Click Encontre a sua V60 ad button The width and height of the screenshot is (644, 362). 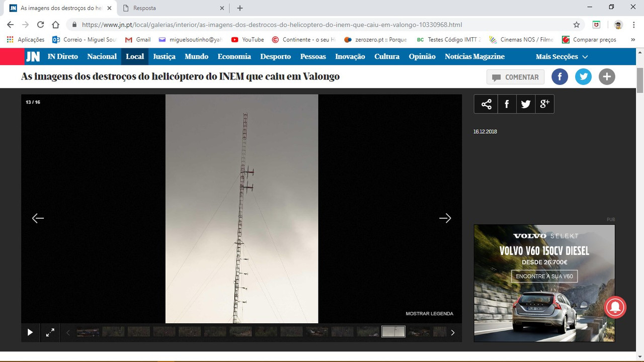(544, 276)
